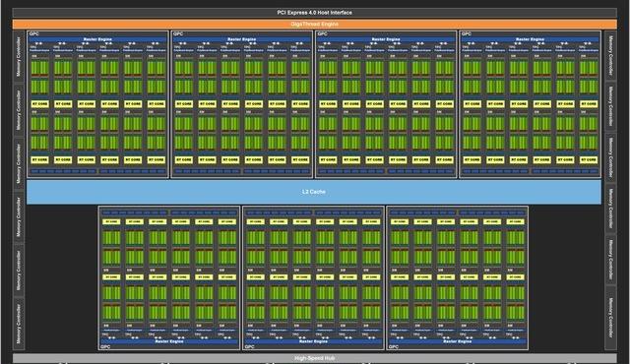
Task: Click the blue L2 Cache block
Action: coord(314,192)
